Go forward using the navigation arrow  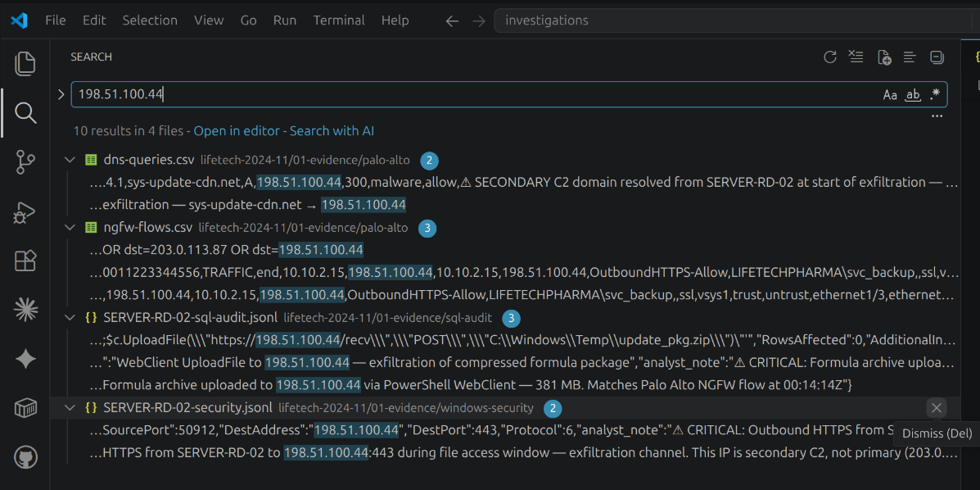[x=479, y=20]
